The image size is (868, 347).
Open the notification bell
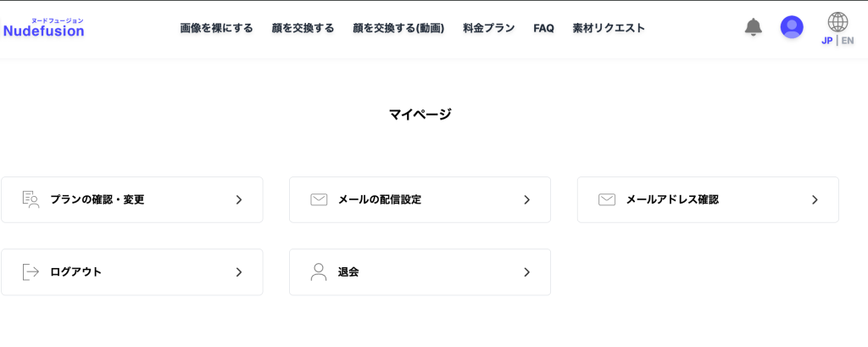[753, 27]
